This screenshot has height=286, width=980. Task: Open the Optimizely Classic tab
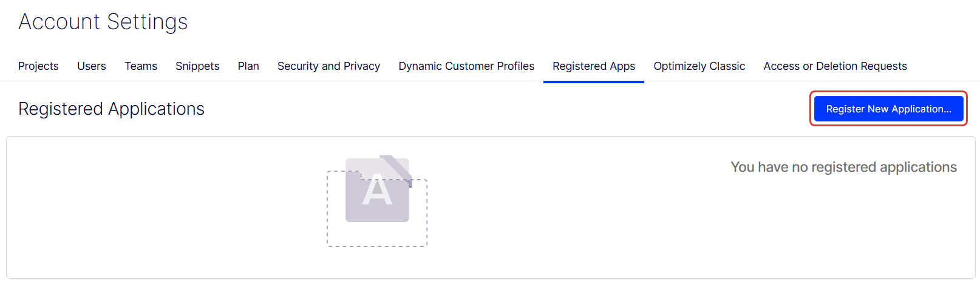699,66
